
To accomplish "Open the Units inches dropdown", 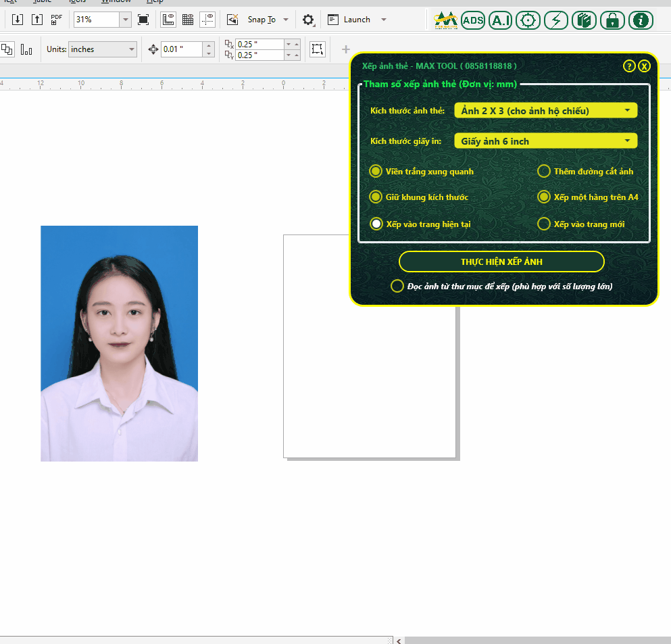I will 102,49.
